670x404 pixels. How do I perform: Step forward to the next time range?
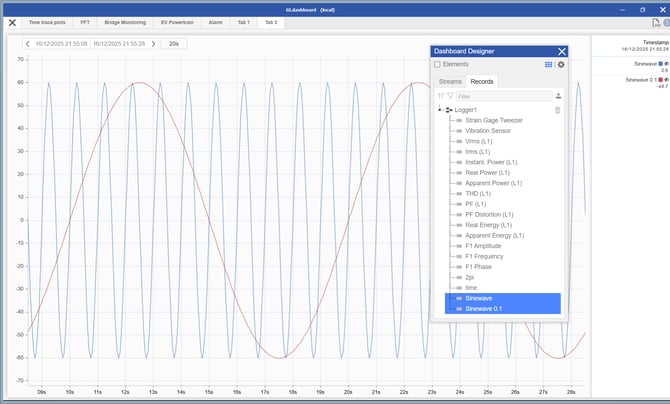(x=153, y=44)
